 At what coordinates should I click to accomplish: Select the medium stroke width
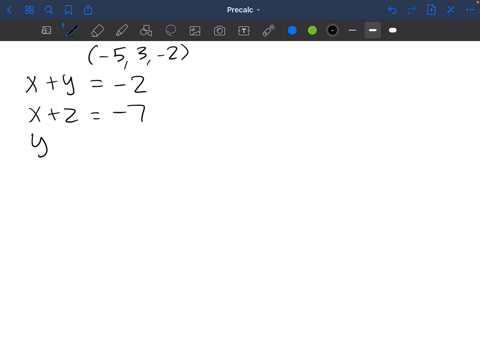coord(373,30)
